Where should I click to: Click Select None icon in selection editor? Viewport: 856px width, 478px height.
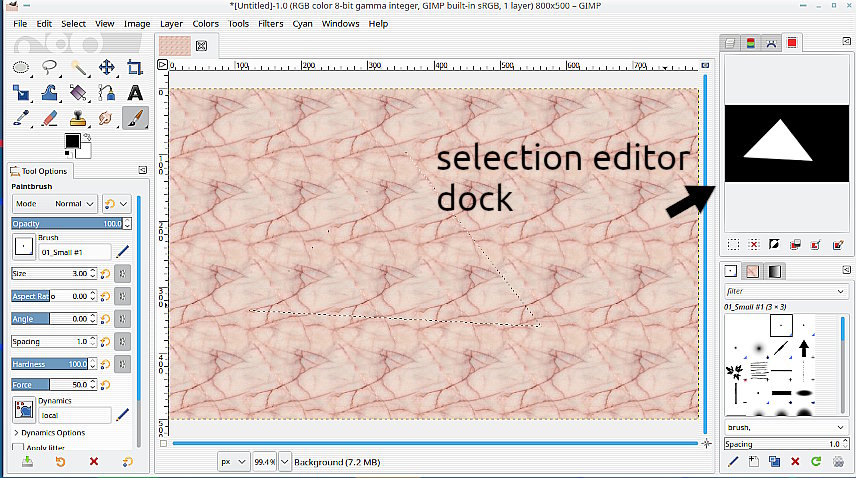click(753, 244)
